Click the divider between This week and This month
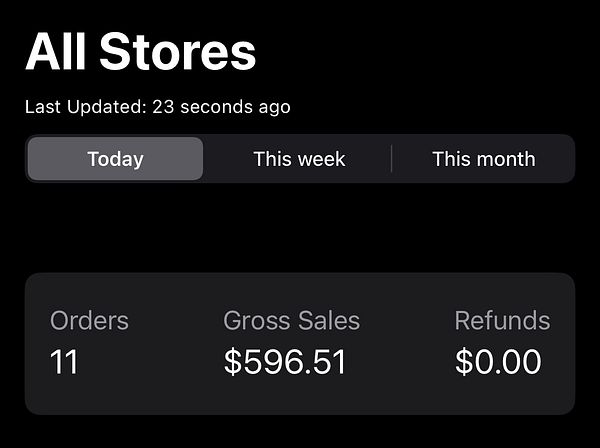The width and height of the screenshot is (600, 448). point(391,159)
